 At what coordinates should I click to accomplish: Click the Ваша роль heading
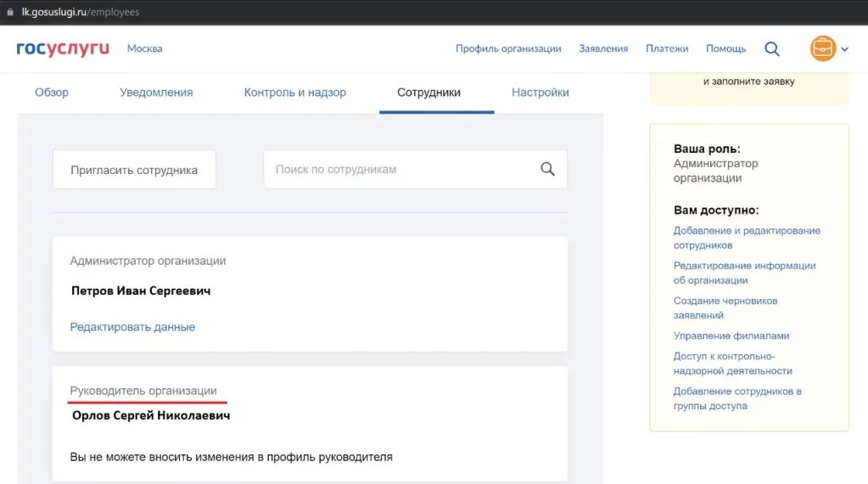point(706,149)
